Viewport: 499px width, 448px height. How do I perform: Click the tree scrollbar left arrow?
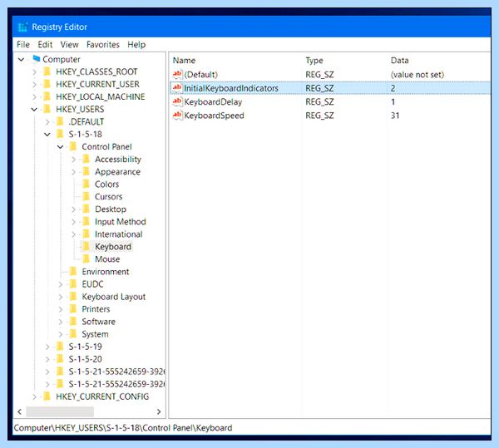(20, 411)
